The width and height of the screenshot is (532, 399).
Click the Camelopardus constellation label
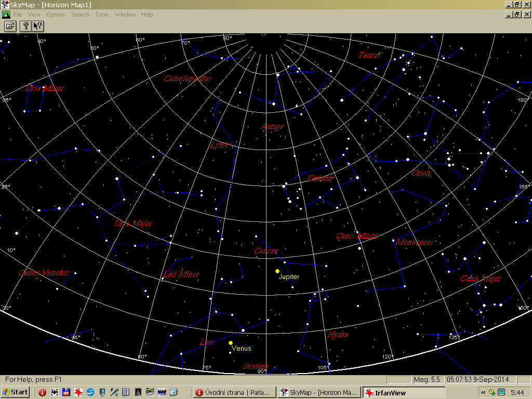pyautogui.click(x=187, y=78)
